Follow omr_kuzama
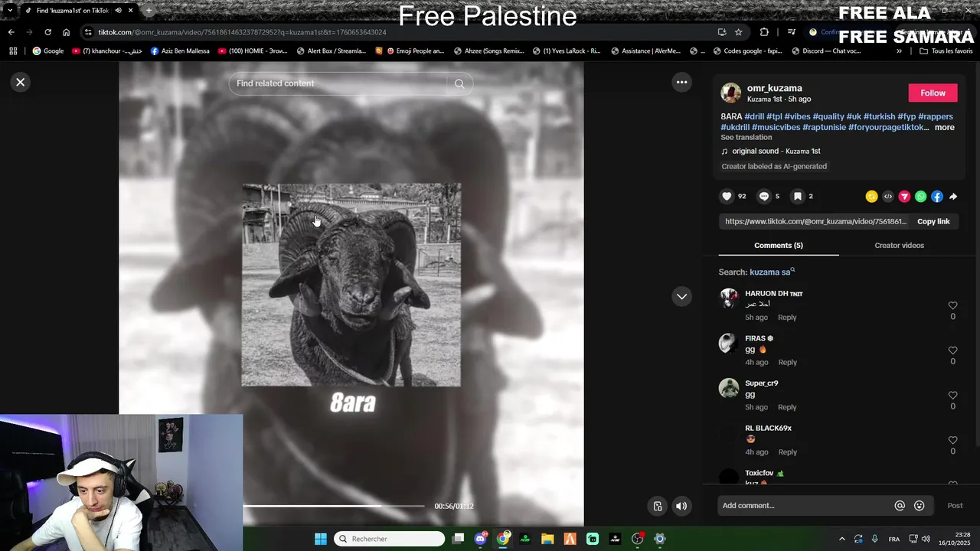The image size is (980, 551). coord(933,93)
